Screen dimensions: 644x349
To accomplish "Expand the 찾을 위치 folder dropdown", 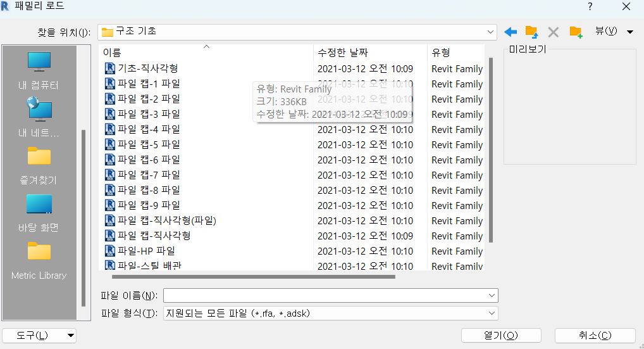I will (490, 32).
